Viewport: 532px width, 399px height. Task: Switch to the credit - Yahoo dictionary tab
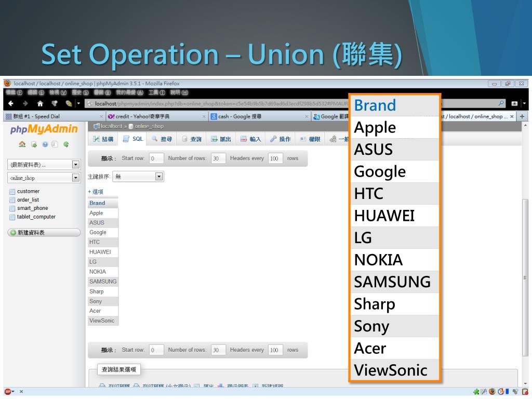pos(157,116)
